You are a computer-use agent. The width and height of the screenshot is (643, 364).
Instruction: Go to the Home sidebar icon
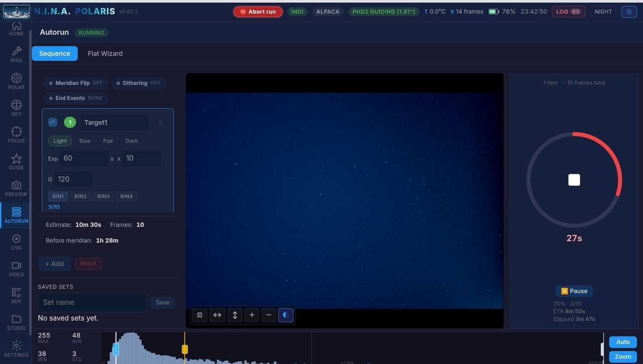coord(16,29)
